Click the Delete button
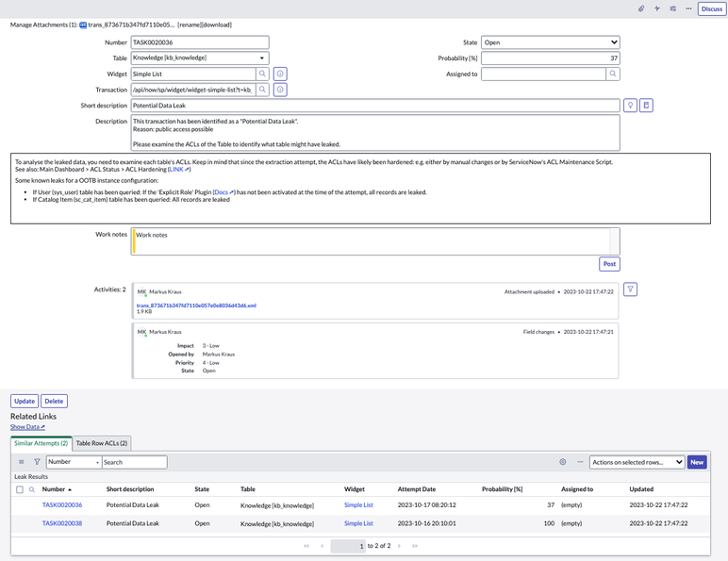Screen dimensions: 728x561 tap(54, 402)
